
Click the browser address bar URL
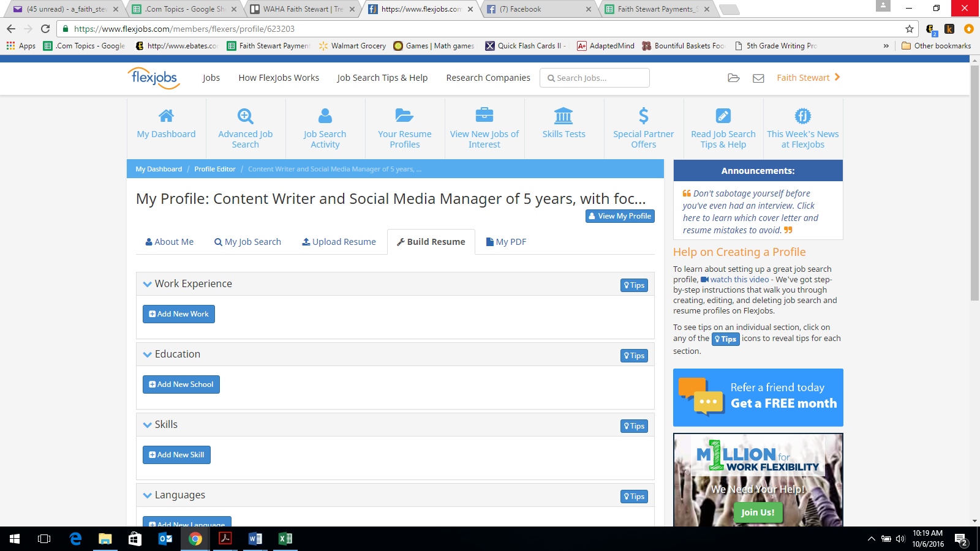point(184,29)
